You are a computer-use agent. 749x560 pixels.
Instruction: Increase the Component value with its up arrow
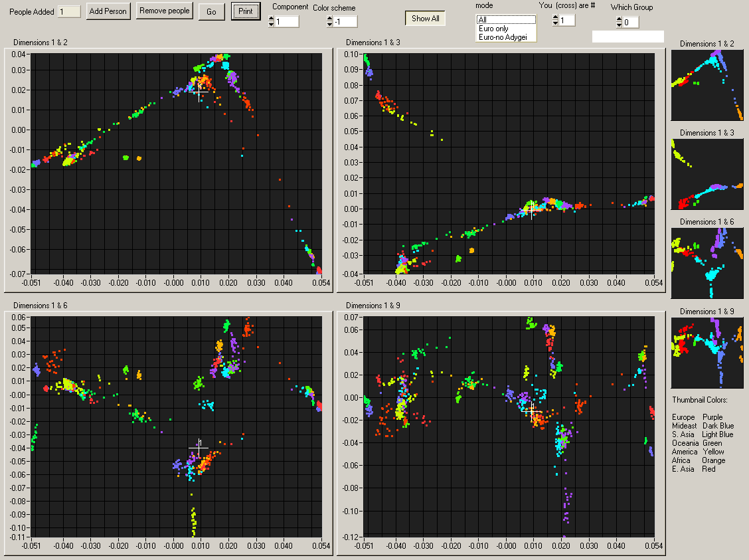pos(272,19)
